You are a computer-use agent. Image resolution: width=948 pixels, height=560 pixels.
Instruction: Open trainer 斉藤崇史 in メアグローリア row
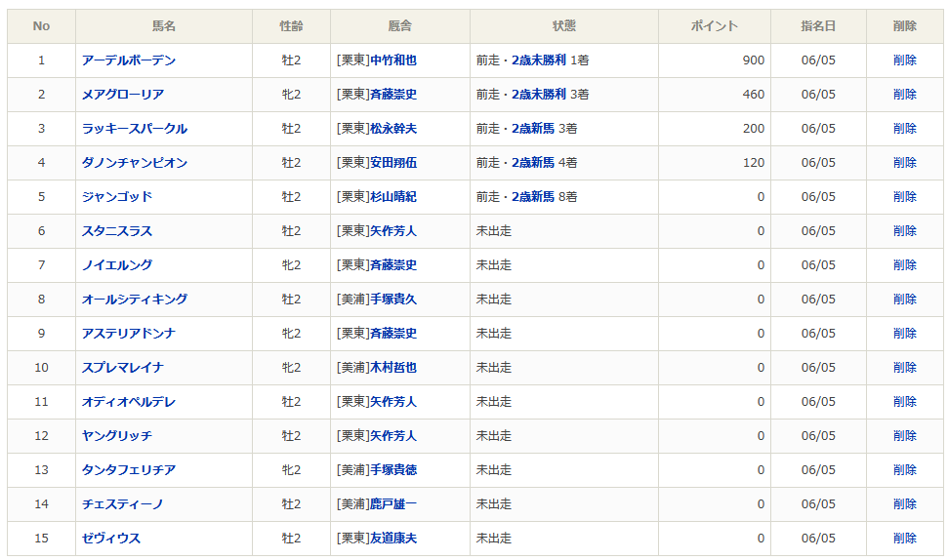pyautogui.click(x=393, y=95)
